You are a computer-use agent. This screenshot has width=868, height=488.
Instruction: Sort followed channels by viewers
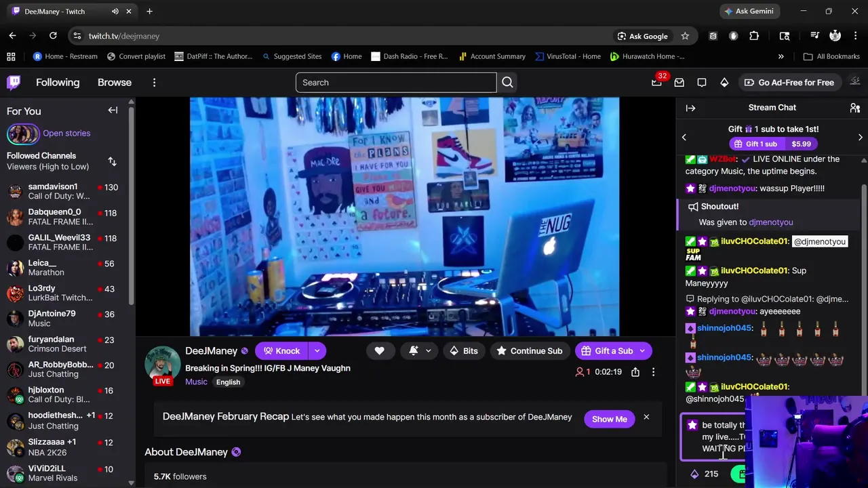pos(113,161)
